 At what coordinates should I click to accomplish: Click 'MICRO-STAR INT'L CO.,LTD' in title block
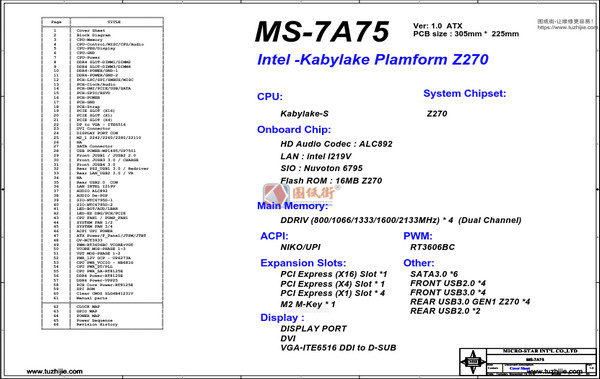[x=540, y=351]
